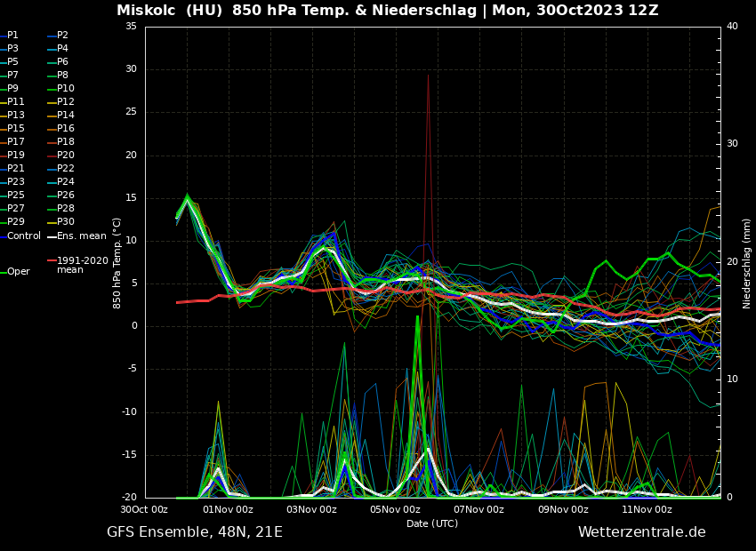Image resolution: width=756 pixels, height=551 pixels.
Task: Click the P9 legend label
Action: [x=12, y=89]
